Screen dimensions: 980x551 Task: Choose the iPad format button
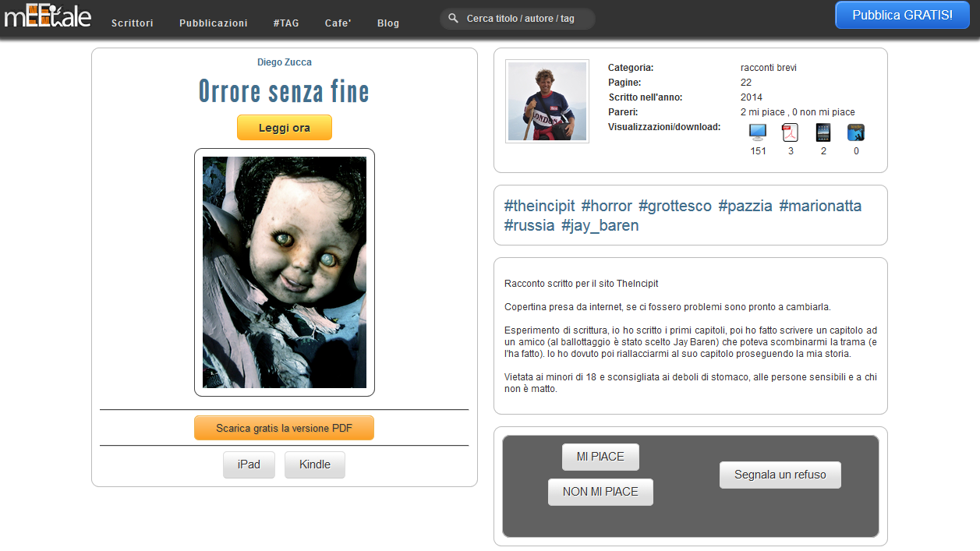coord(249,464)
